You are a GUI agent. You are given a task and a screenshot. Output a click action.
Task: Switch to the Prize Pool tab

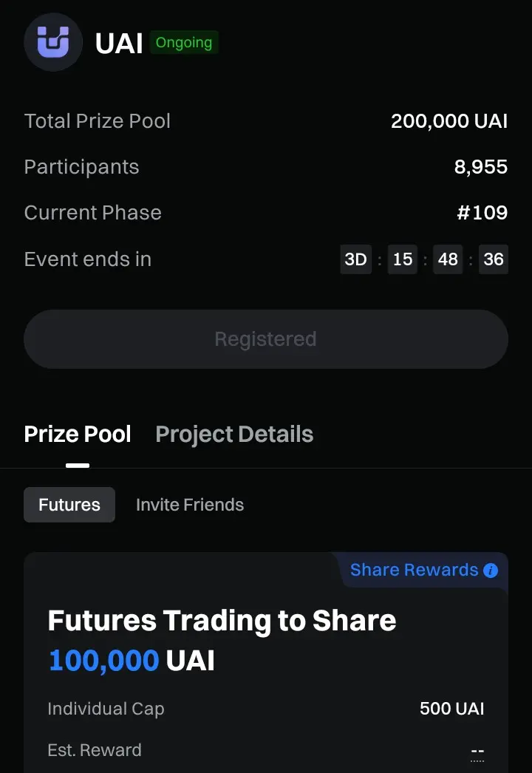(78, 435)
